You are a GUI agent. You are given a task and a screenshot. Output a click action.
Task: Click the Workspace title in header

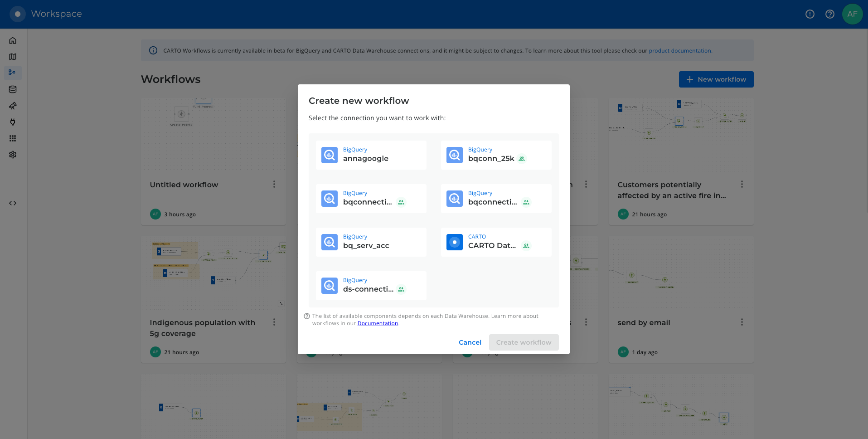click(x=56, y=14)
